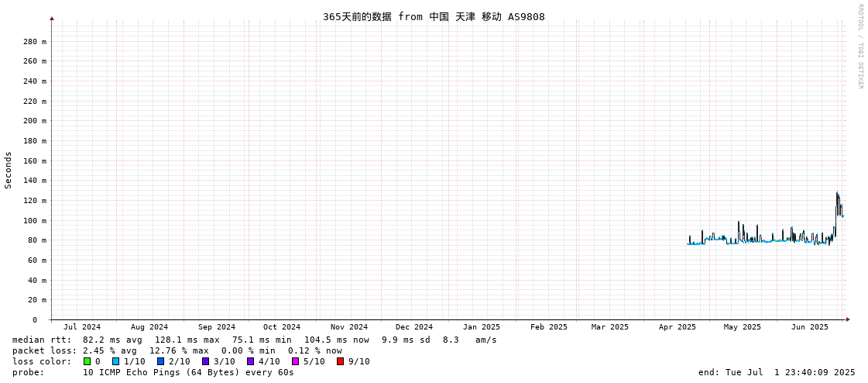The height and width of the screenshot is (383, 868).
Task: Click the Seconds y-axis title
Action: click(9, 170)
